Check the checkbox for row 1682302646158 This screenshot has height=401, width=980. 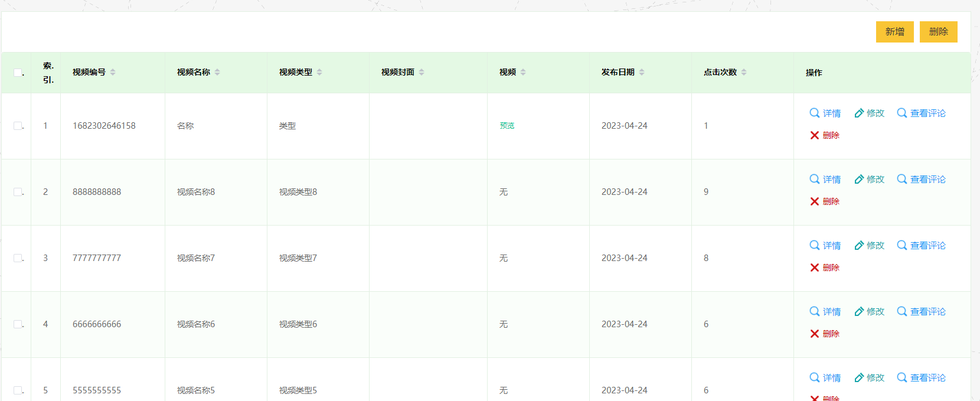pyautogui.click(x=18, y=126)
